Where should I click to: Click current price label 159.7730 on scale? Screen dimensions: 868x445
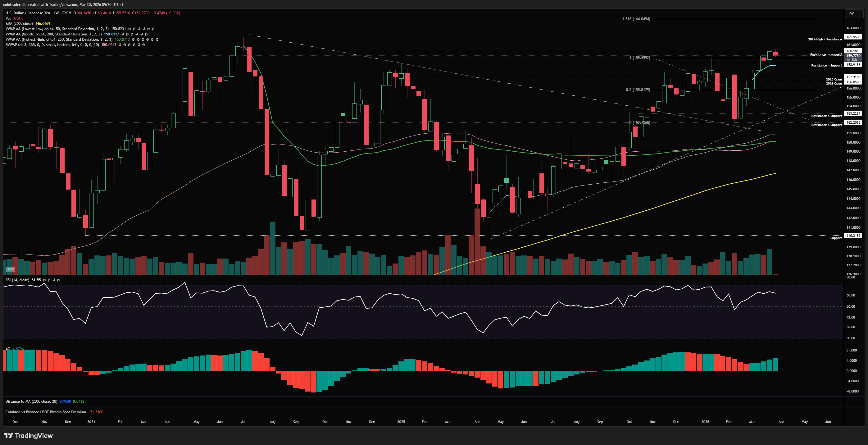click(853, 56)
